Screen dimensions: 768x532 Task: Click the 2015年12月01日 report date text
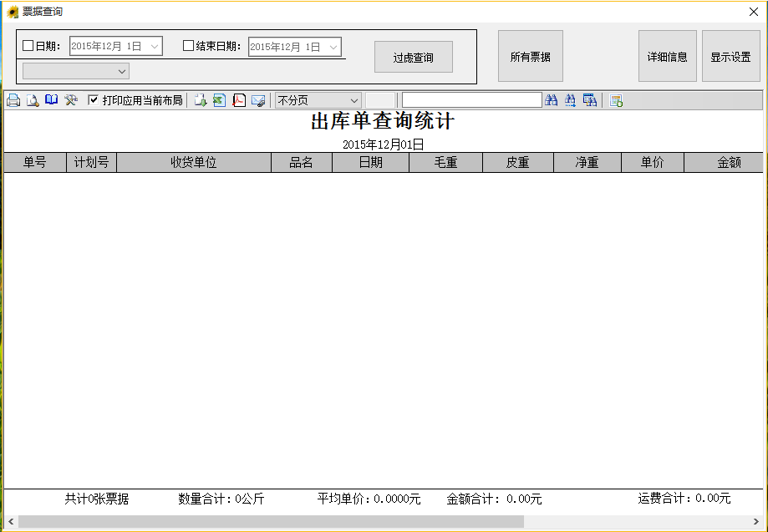(x=383, y=144)
